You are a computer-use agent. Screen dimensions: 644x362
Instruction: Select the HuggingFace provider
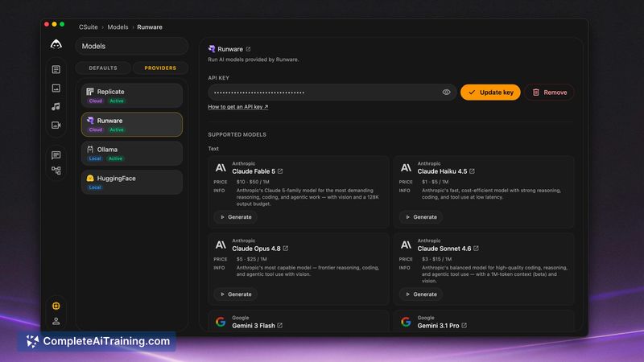pyautogui.click(x=132, y=182)
